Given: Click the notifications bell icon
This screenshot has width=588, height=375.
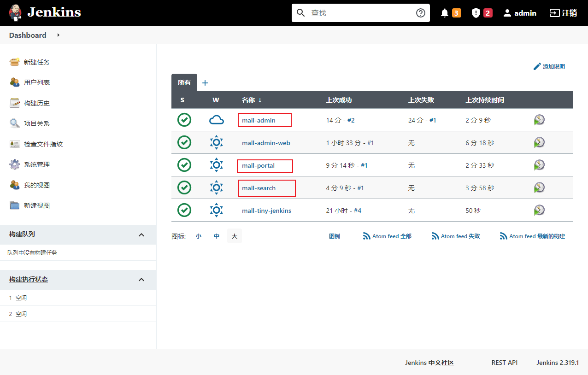Looking at the screenshot, I should click(x=444, y=13).
